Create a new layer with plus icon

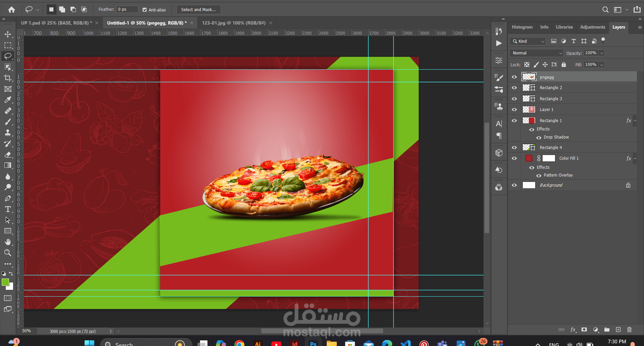(x=618, y=330)
